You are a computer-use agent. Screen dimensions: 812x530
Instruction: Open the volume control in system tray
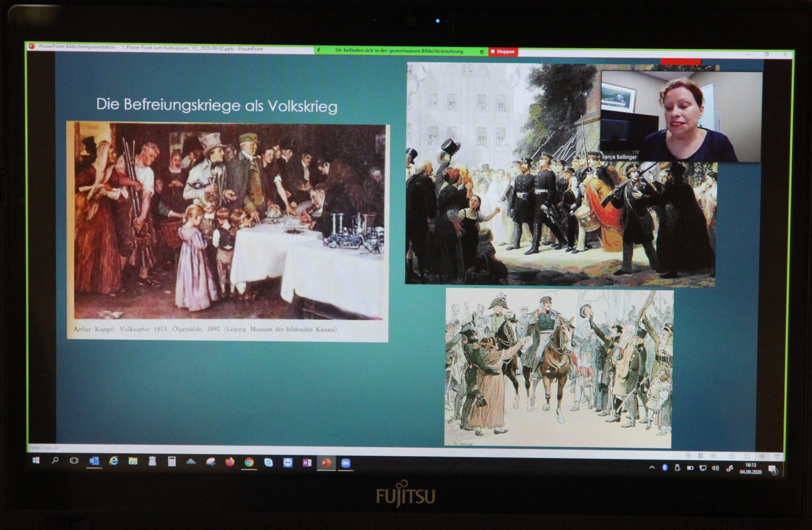[x=715, y=468]
